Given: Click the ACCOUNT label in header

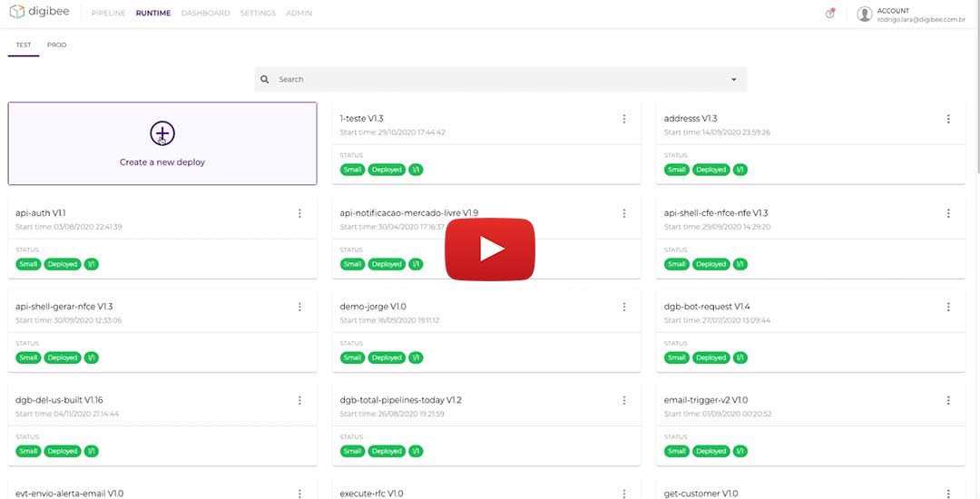Looking at the screenshot, I should tap(893, 11).
